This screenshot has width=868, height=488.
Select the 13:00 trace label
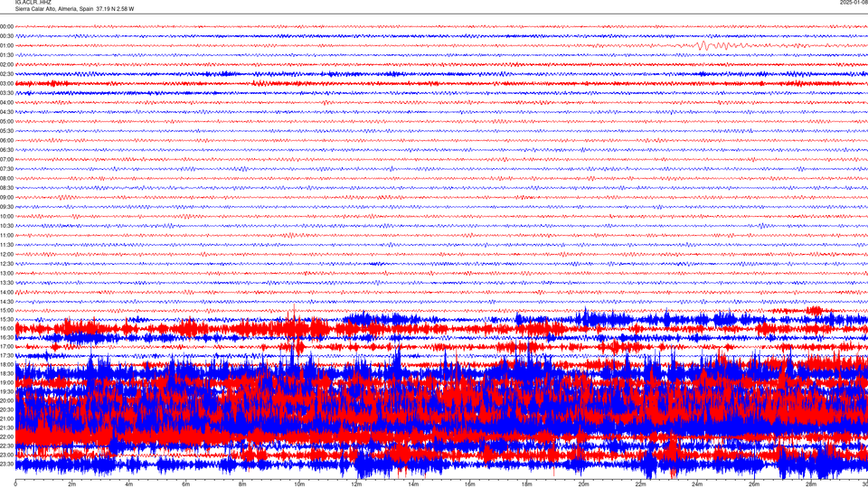click(x=6, y=273)
